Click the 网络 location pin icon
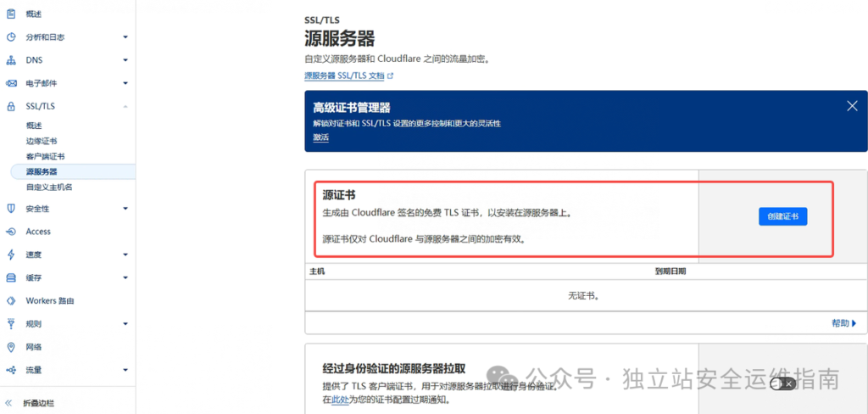868x414 pixels. coord(10,347)
